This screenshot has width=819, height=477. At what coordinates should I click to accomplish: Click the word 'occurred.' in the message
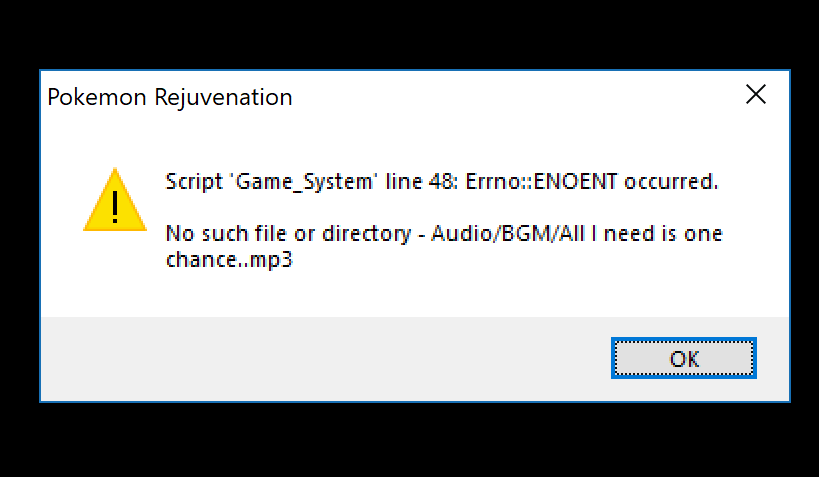671,182
